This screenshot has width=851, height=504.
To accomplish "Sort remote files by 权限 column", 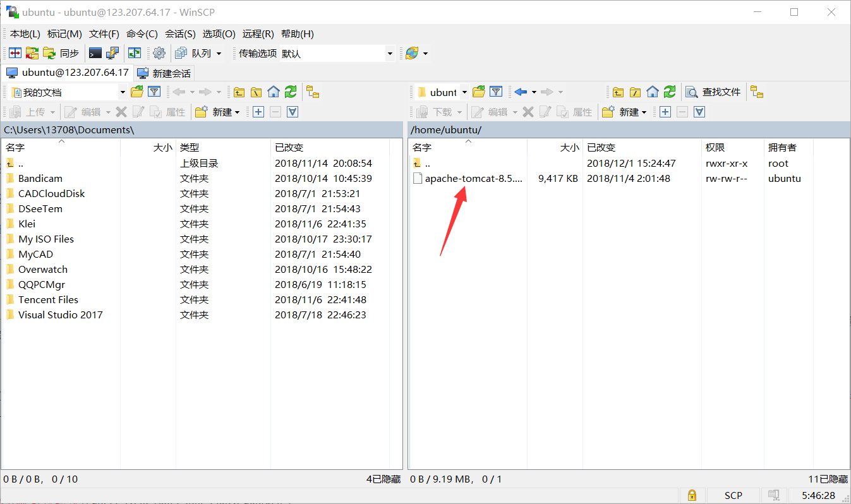I will (733, 147).
